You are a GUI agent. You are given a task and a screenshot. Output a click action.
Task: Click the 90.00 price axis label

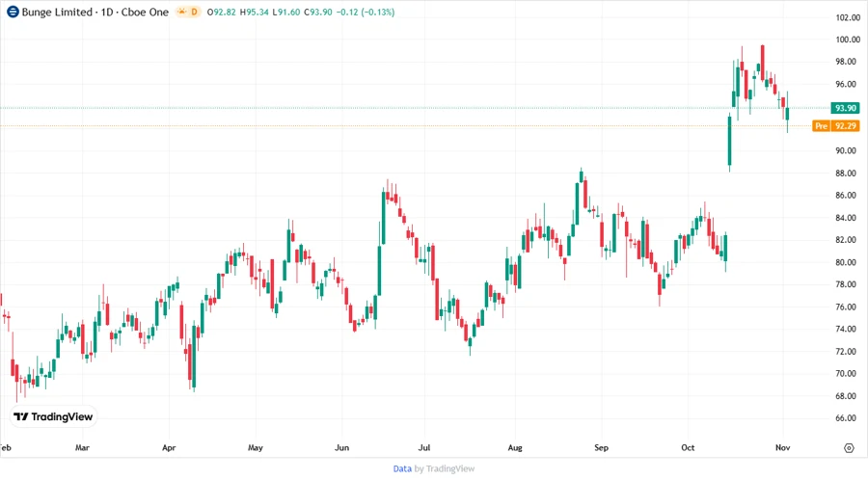point(848,151)
